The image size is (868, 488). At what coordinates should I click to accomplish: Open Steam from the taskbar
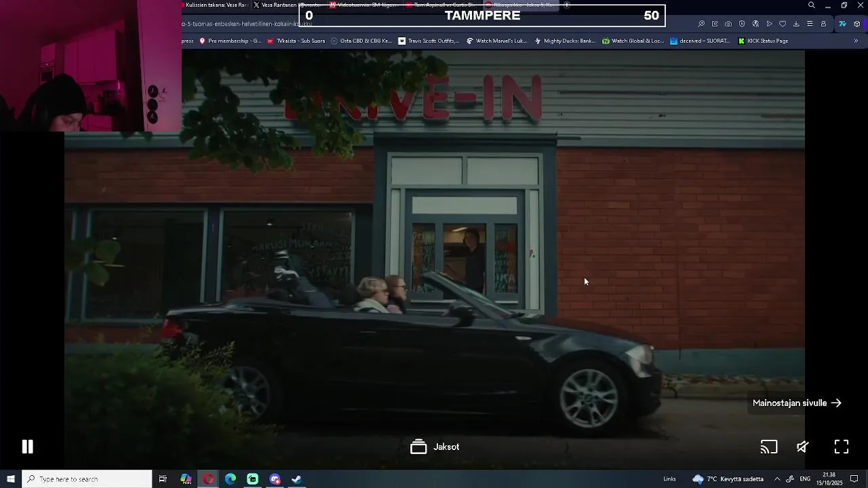pyautogui.click(x=296, y=479)
